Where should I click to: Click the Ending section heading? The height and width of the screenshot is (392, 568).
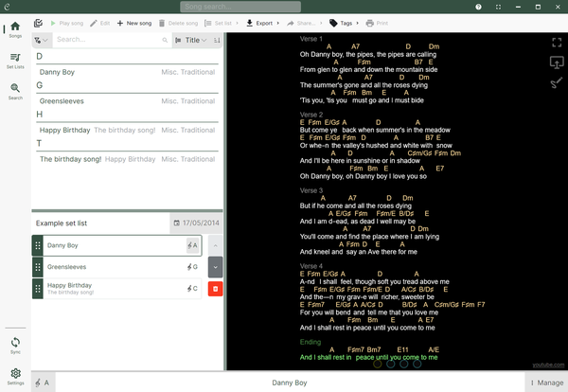click(x=311, y=342)
